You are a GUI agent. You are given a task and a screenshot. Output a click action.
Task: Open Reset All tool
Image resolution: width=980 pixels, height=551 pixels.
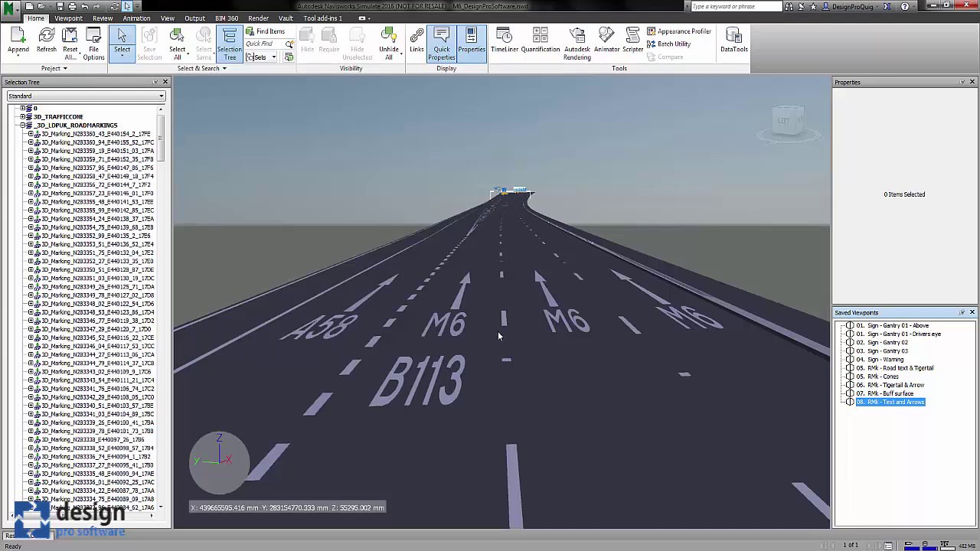[x=70, y=43]
